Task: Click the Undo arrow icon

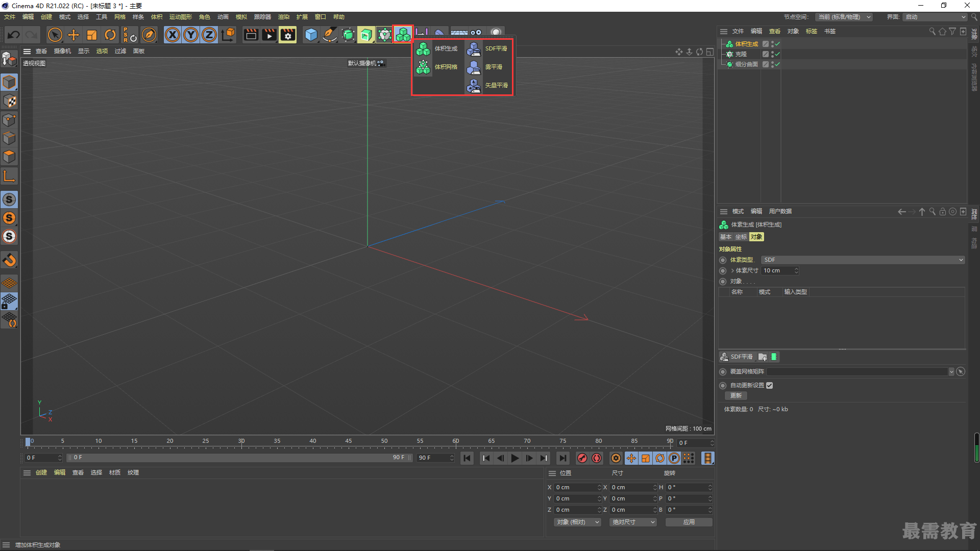Action: (x=14, y=35)
